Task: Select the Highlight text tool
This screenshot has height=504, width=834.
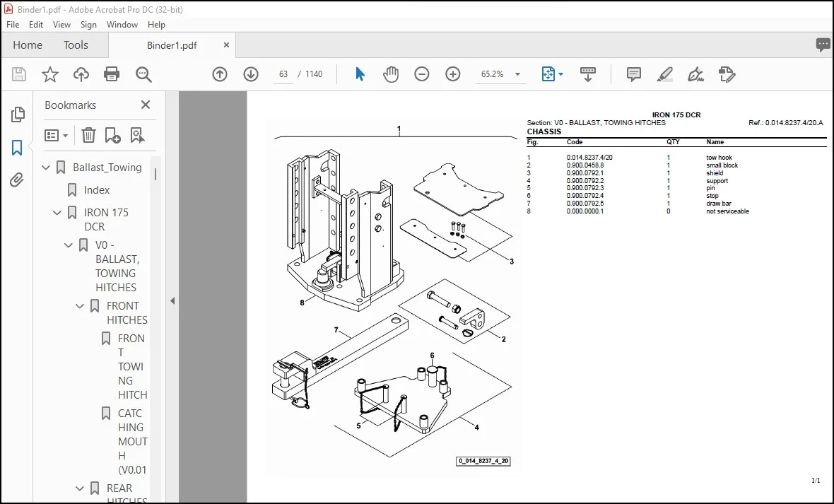Action: click(665, 74)
